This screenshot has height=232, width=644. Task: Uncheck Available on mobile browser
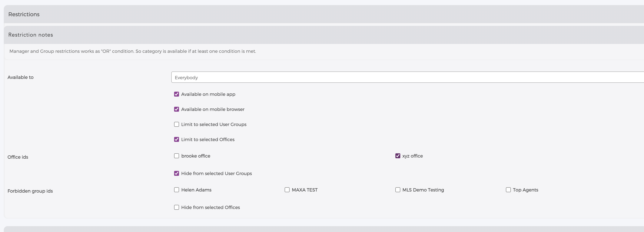click(x=177, y=109)
